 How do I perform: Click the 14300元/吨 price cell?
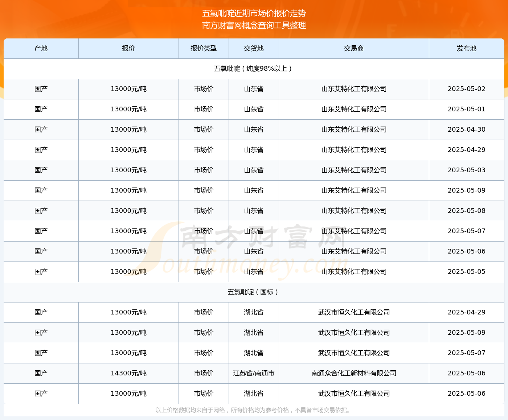point(128,373)
